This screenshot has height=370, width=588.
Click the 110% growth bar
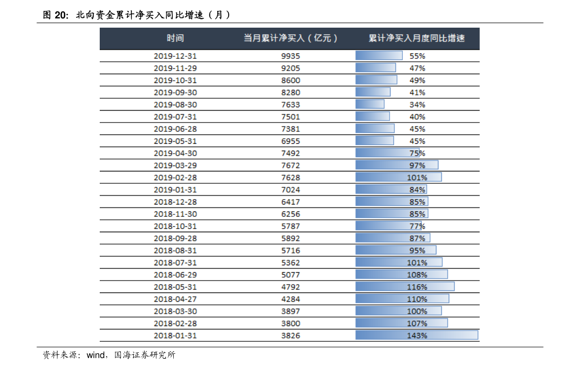(417, 299)
